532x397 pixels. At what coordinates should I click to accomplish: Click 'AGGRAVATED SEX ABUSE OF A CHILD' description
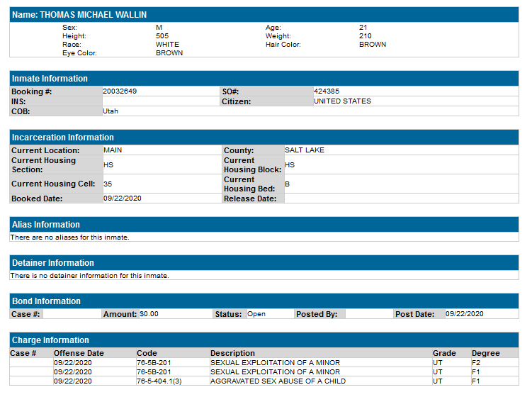278,381
